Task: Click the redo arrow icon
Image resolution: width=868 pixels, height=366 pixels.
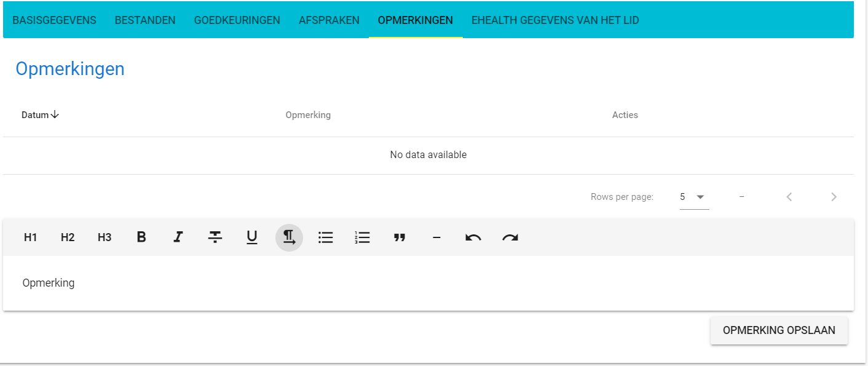Action: point(510,237)
